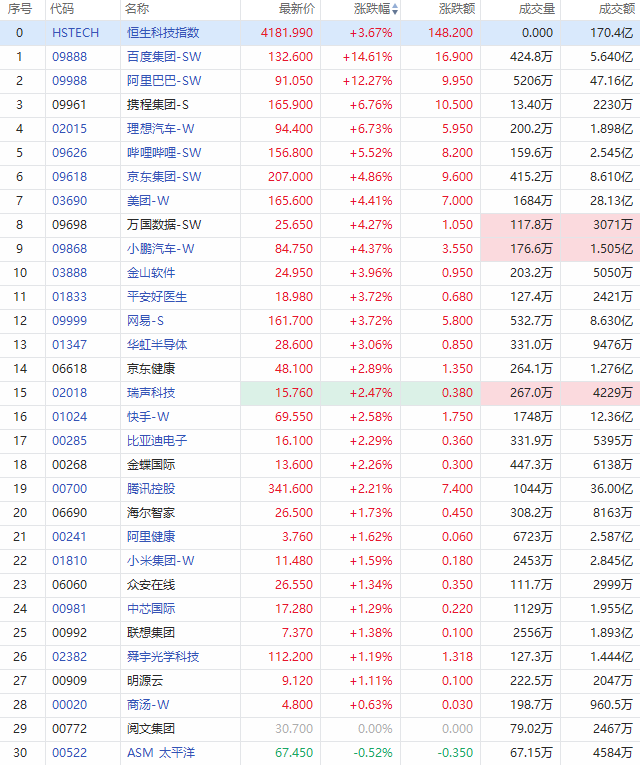Select 携程集团-S row name
640x765 pixels.
(158, 104)
